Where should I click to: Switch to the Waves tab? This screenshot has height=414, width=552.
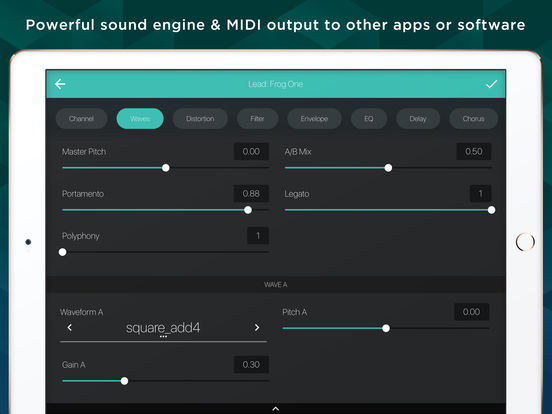[x=140, y=119]
